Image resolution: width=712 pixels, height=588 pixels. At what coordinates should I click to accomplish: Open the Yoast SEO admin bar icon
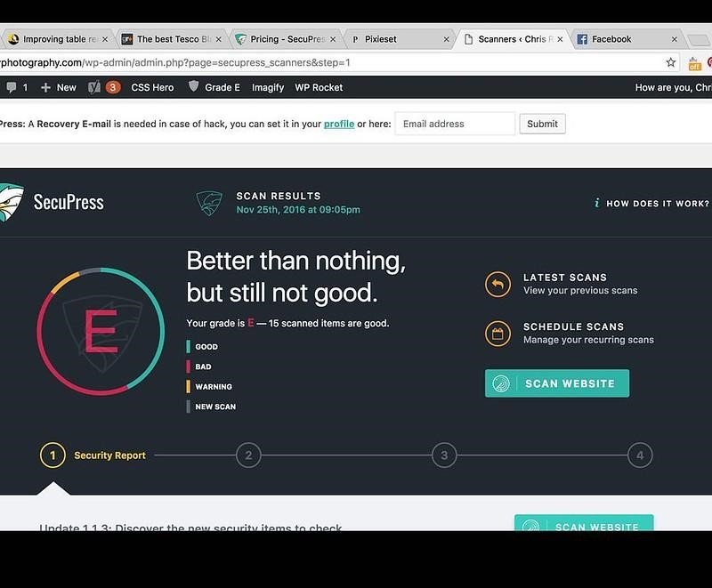point(94,87)
